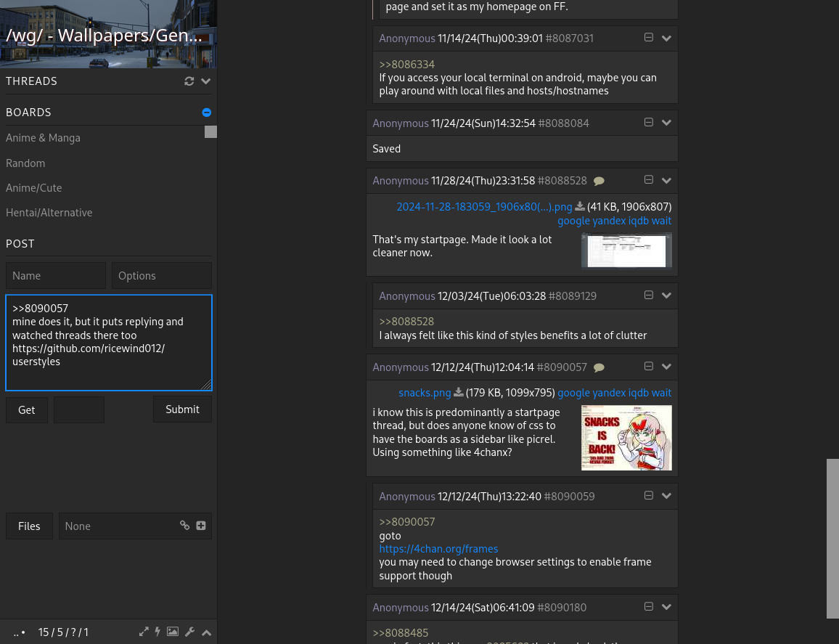The width and height of the screenshot is (839, 644).
Task: Click the wait link for snacks.png
Action: point(661,393)
